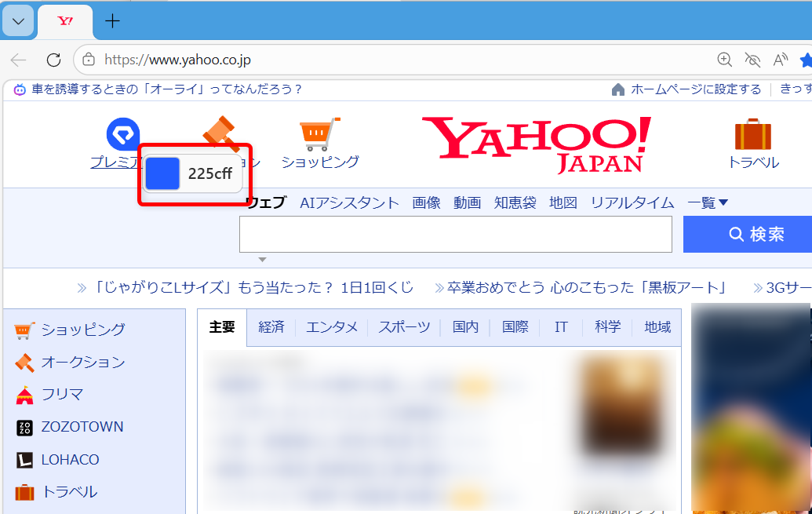Click the フリマ tent icon in the sidebar
812x514 pixels.
click(26, 395)
